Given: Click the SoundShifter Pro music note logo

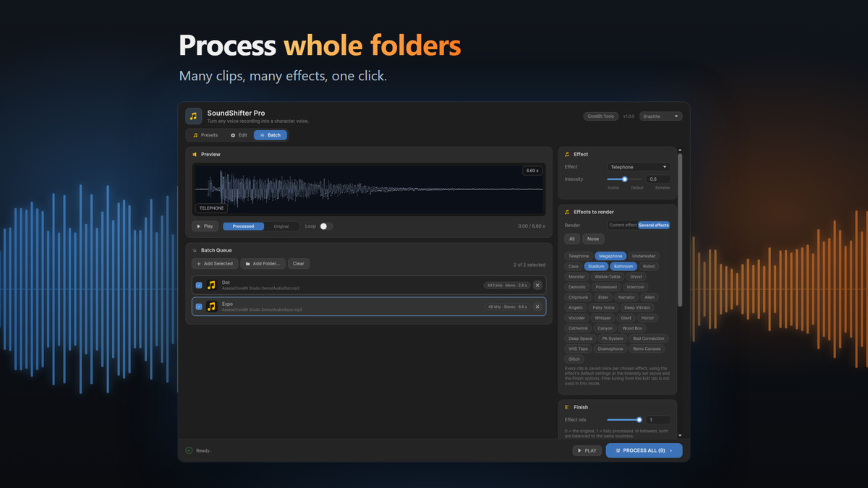Looking at the screenshot, I should pyautogui.click(x=194, y=116).
